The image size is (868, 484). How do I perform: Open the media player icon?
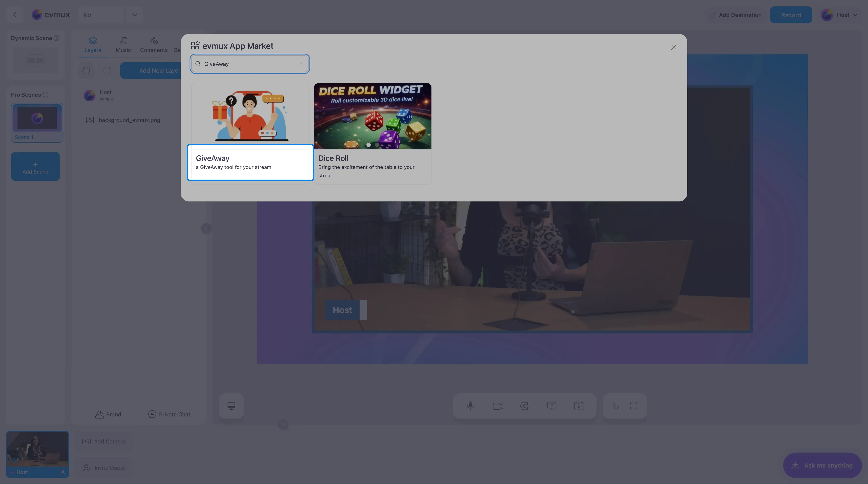579,406
